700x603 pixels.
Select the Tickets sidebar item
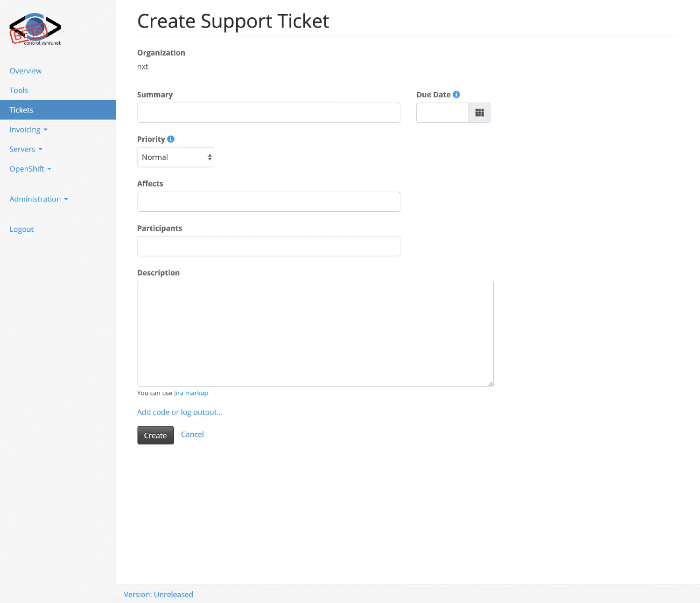(21, 110)
